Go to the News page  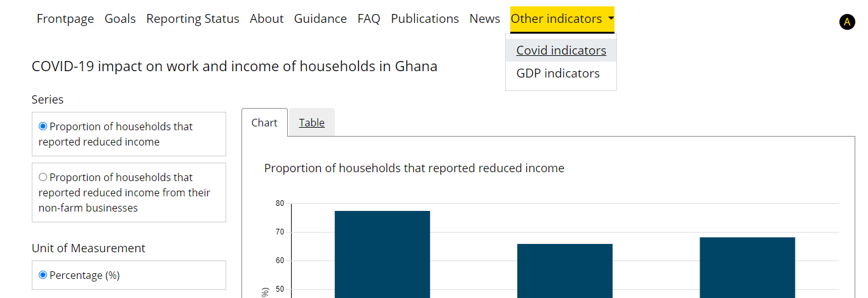pos(484,19)
